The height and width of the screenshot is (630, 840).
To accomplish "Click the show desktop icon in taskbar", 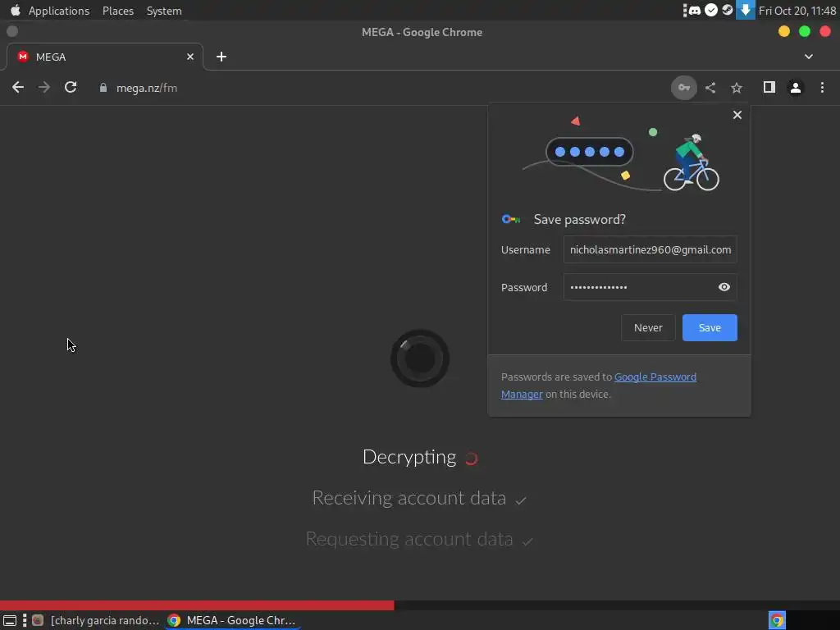I will tap(10, 620).
